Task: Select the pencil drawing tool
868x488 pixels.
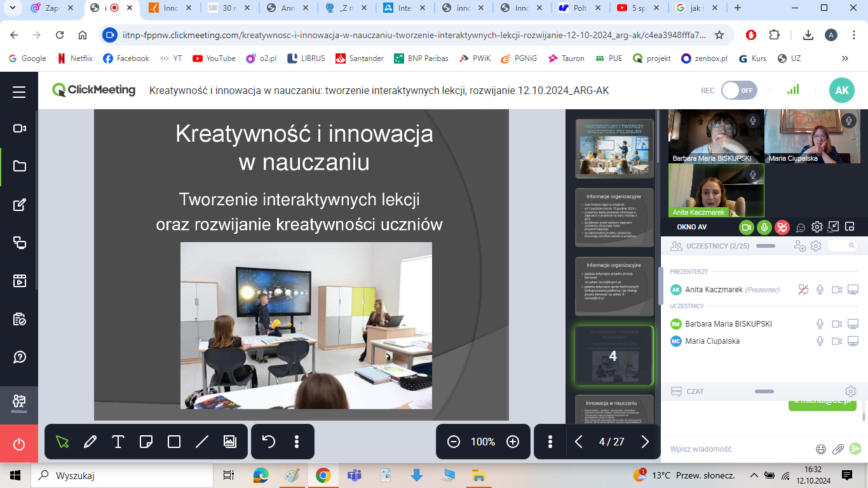Action: coord(90,442)
